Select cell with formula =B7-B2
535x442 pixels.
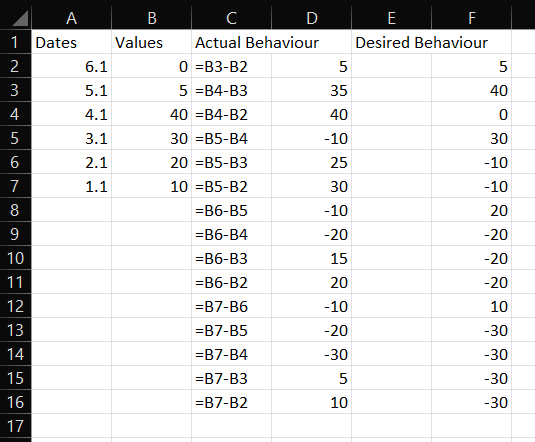[x=232, y=402]
